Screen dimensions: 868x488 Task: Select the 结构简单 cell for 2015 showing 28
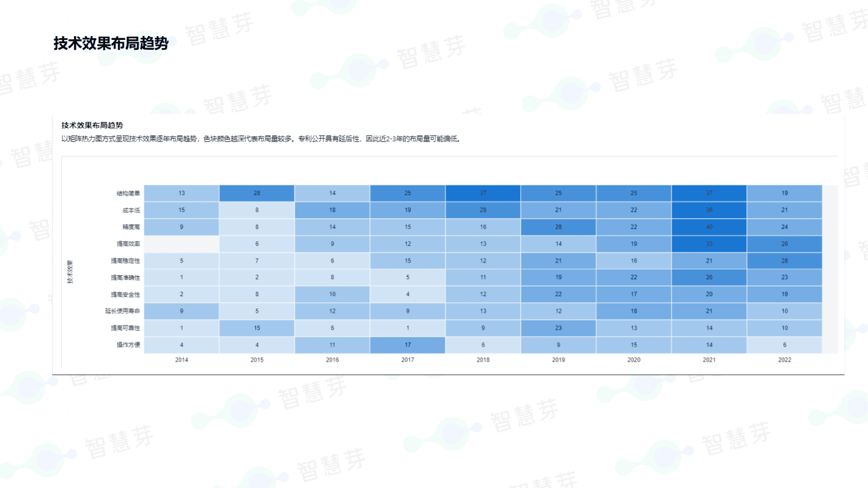[257, 193]
